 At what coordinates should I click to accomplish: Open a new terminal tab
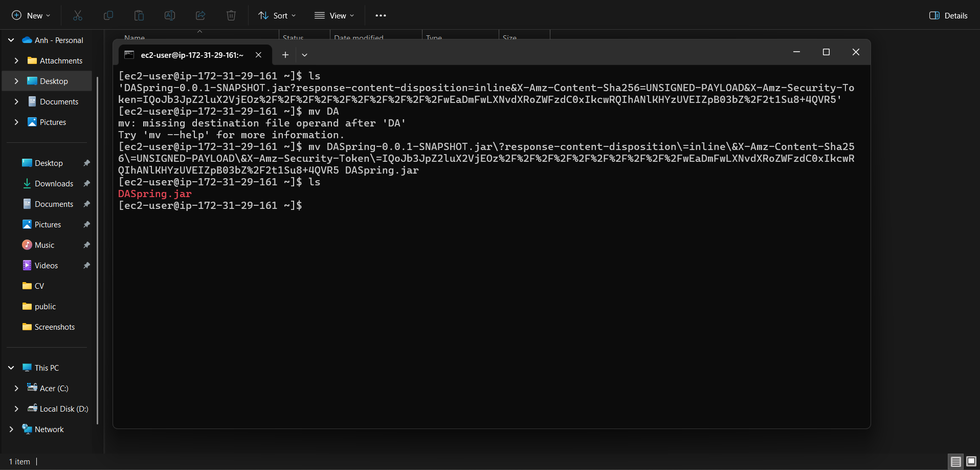coord(285,55)
